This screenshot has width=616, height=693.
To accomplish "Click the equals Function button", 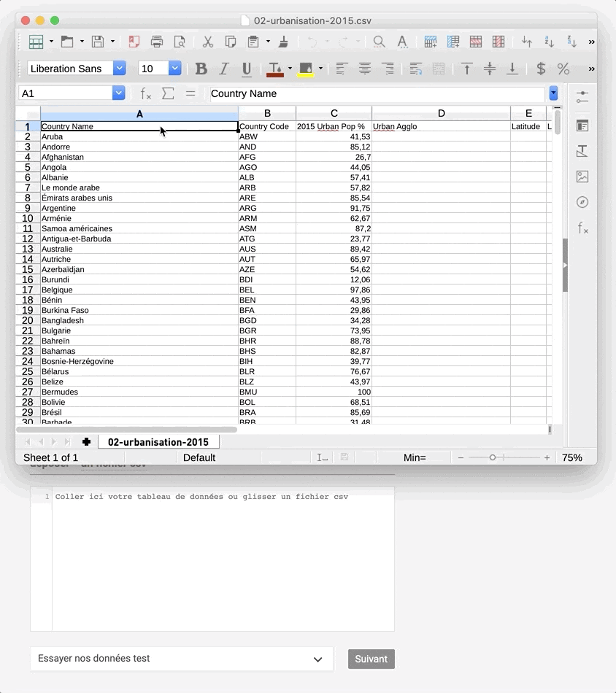I will pyautogui.click(x=190, y=93).
